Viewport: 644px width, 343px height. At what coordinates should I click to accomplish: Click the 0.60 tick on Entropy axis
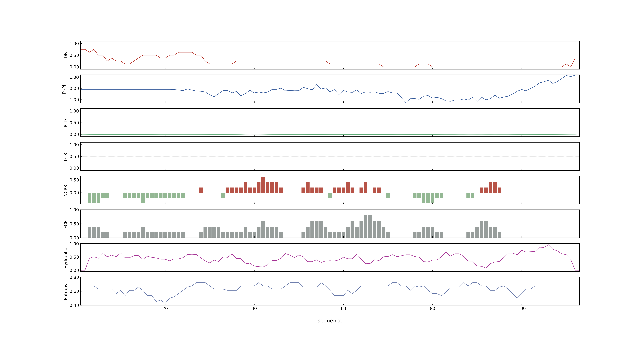tap(74, 291)
